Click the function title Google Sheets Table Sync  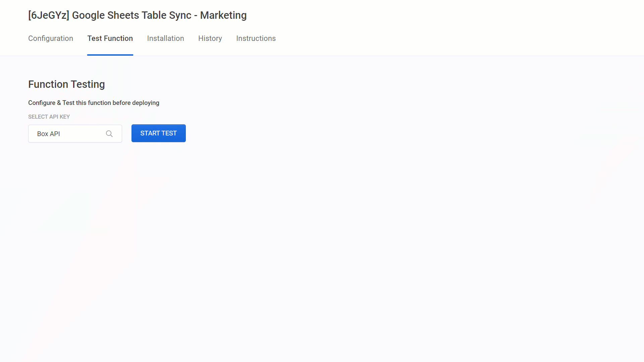[138, 15]
